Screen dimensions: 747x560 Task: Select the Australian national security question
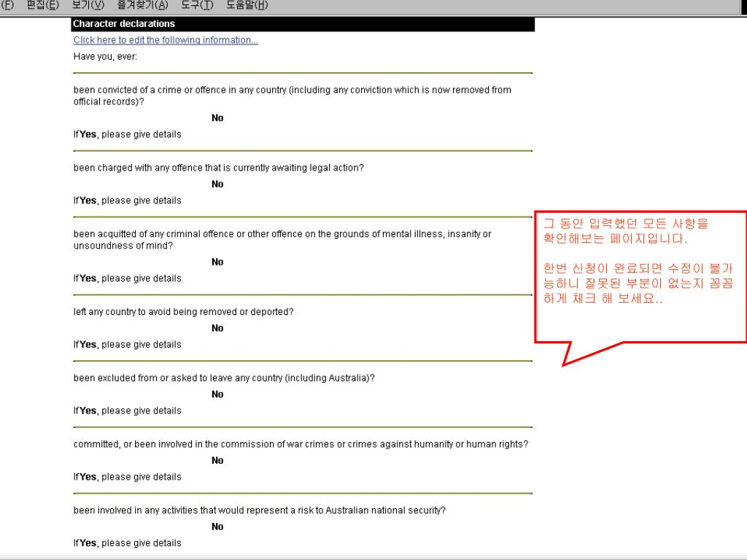[260, 510]
